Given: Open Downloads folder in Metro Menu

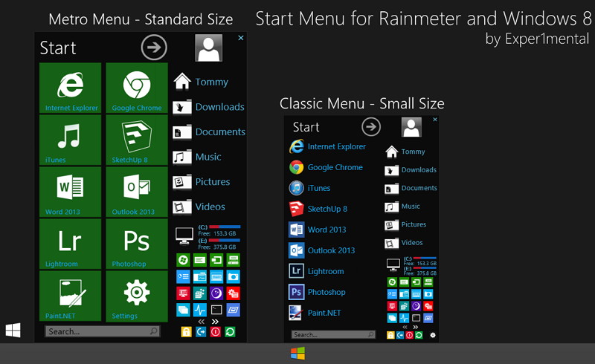Looking at the screenshot, I should (208, 107).
